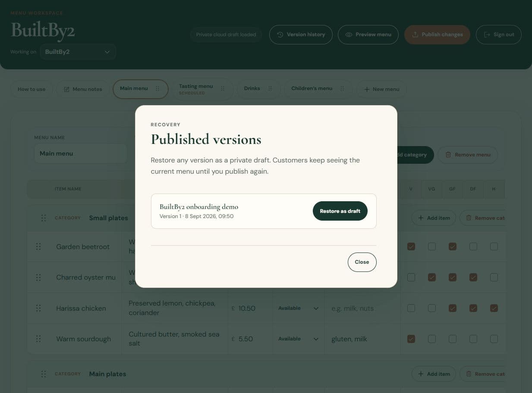Grab the Charred oyster mu row drag handle
Image resolution: width=532 pixels, height=393 pixels.
[38, 278]
